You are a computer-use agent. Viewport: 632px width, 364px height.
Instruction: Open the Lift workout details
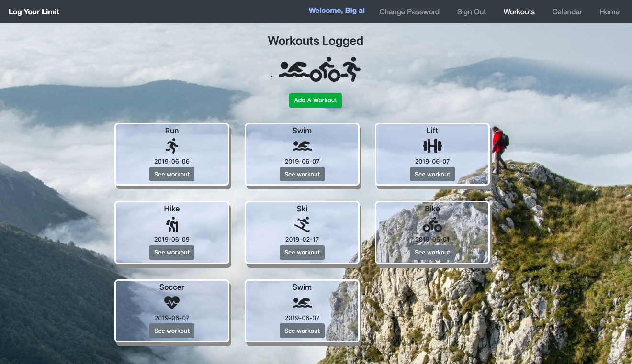point(432,174)
